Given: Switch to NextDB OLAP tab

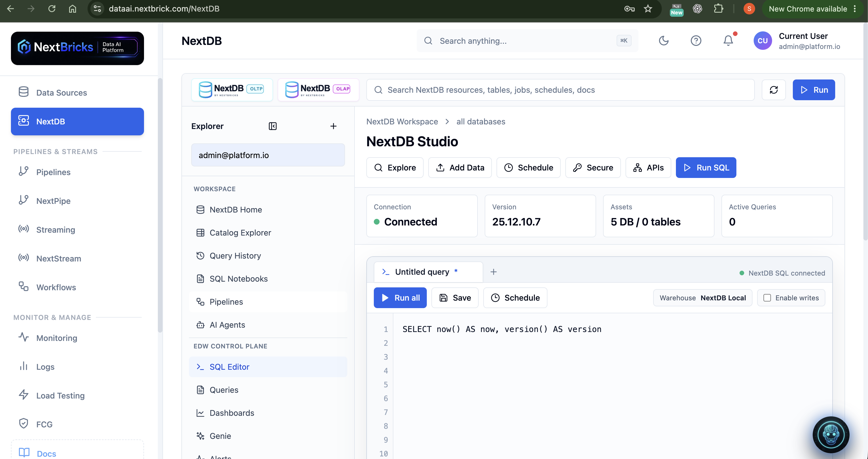Looking at the screenshot, I should 318,90.
